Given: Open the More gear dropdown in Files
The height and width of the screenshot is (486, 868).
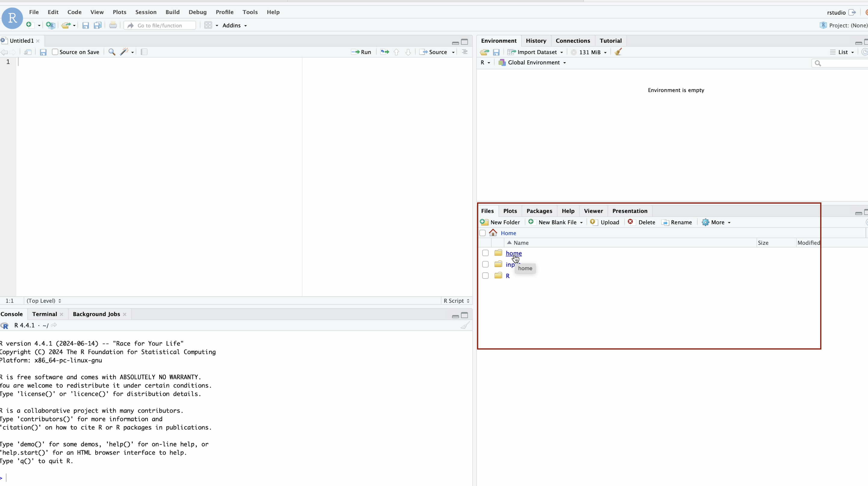Looking at the screenshot, I should (716, 223).
